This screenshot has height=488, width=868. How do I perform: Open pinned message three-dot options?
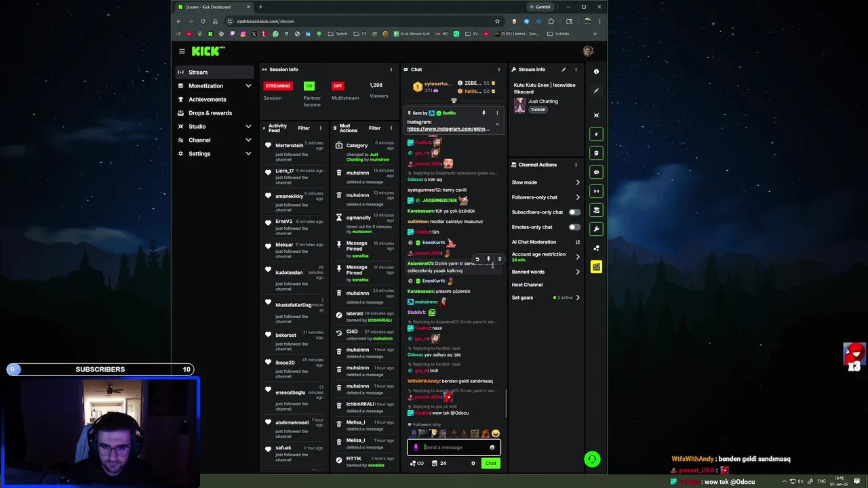497,113
